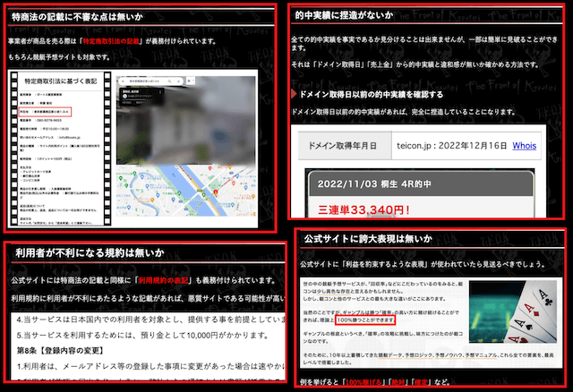Click heading 利用者が不利になる規約は無いか
Screen dimensions: 573x392
90,252
